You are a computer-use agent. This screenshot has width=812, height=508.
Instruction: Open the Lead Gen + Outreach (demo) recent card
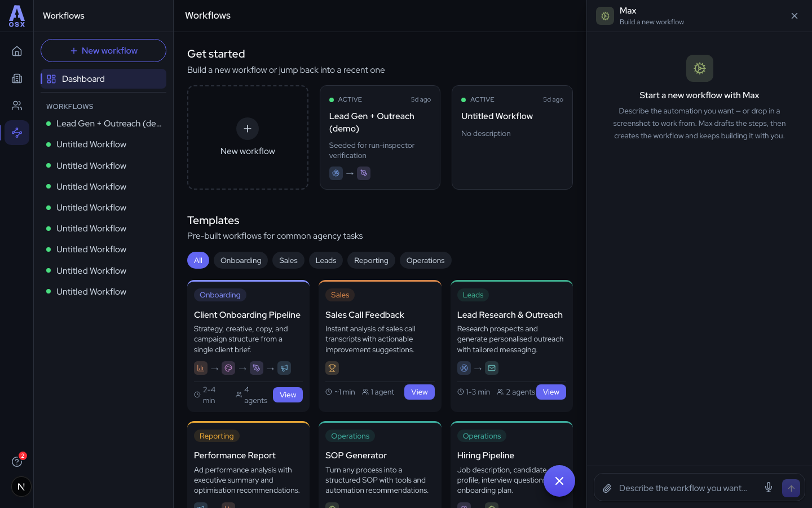point(380,137)
